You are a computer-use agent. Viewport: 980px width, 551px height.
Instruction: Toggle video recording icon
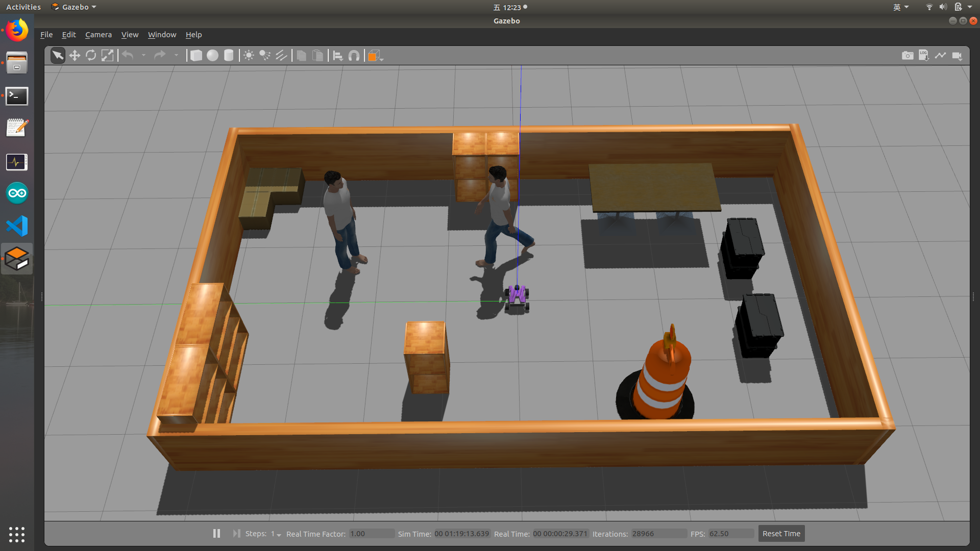(957, 56)
